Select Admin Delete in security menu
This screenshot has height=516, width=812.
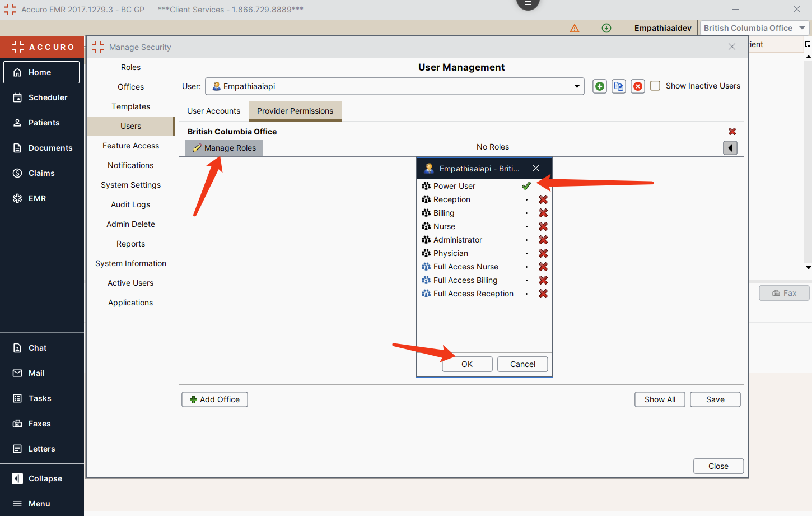(x=130, y=224)
